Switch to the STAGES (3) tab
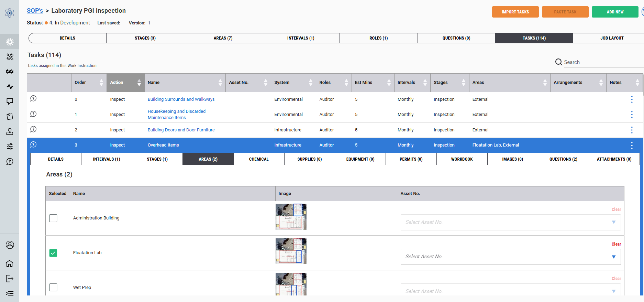 point(145,38)
